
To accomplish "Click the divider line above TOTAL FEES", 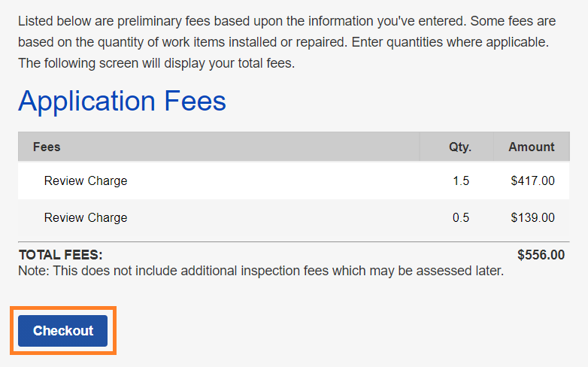I will (x=290, y=241).
